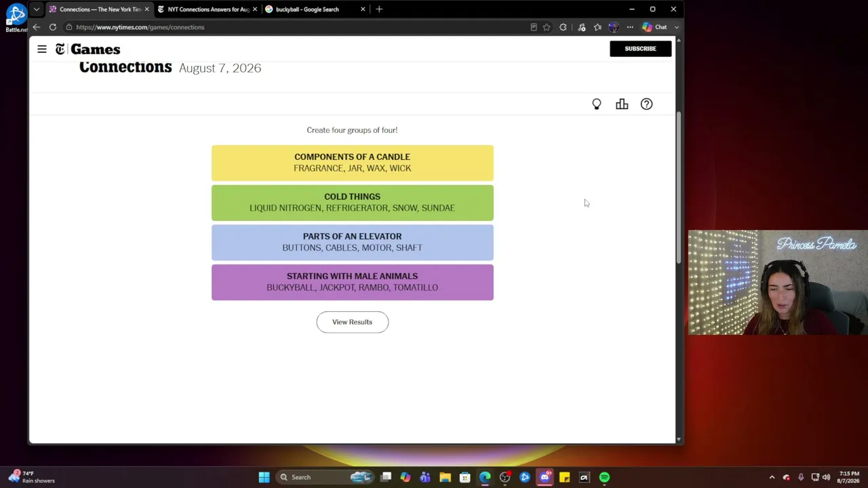Open network settings tray icon
Image resolution: width=868 pixels, height=488 pixels.
coord(815,477)
